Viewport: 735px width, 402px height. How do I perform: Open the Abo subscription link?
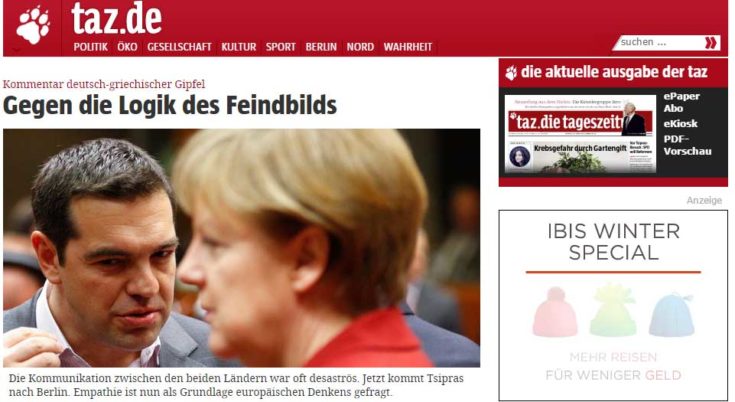point(673,108)
